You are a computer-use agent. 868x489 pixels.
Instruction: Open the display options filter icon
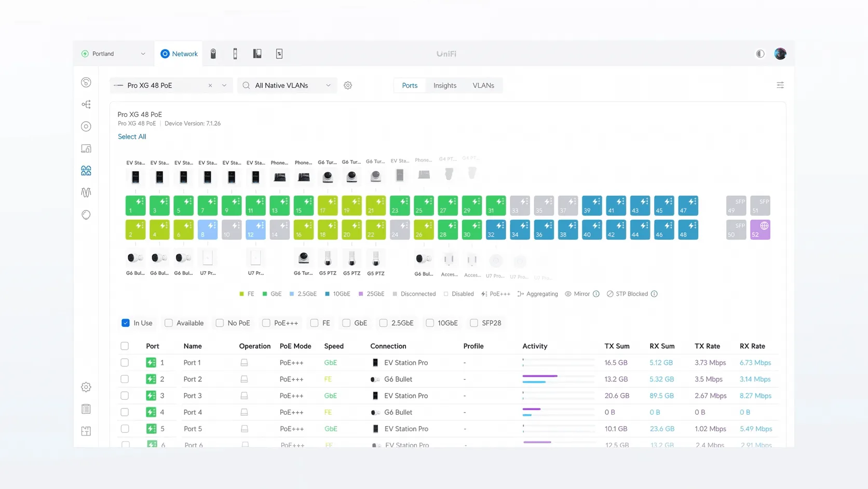coord(780,85)
